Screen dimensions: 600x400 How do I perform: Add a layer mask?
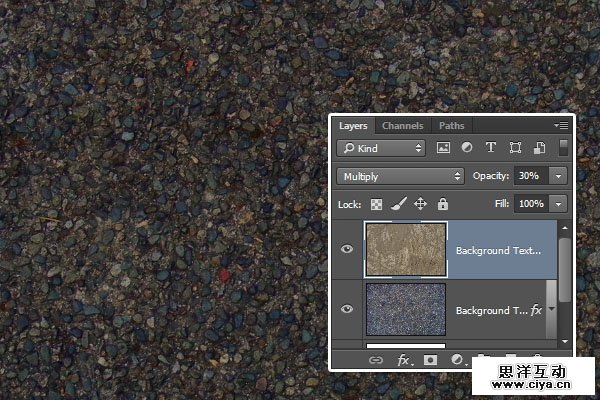point(432,359)
